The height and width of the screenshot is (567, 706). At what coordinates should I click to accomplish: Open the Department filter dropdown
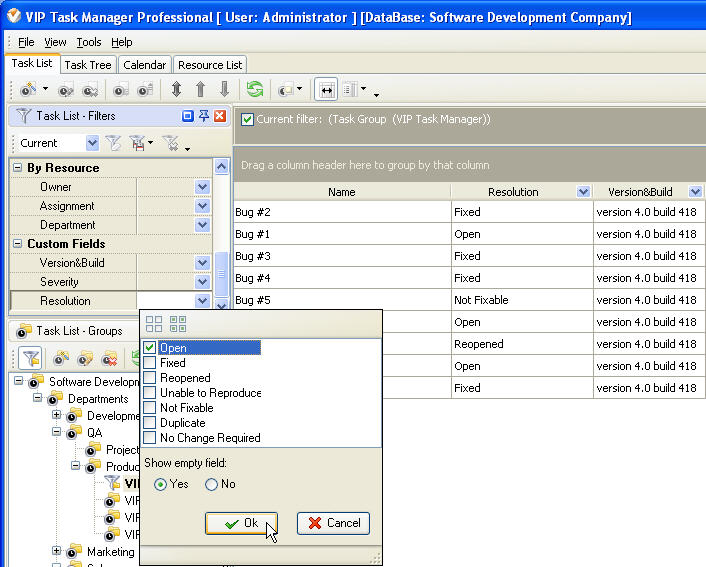click(x=203, y=225)
